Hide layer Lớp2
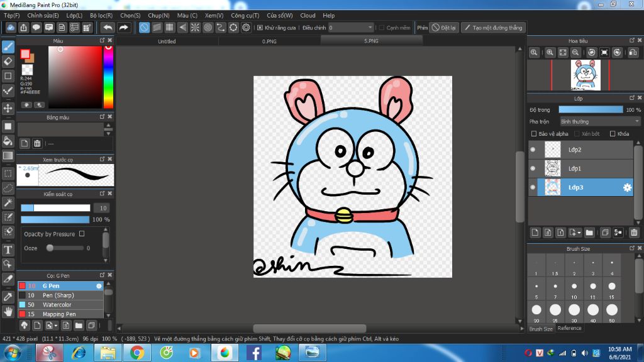 [533, 150]
